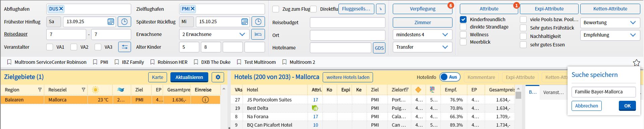
Task: Open calendar for Frühester Hinflug date
Action: tap(111, 22)
